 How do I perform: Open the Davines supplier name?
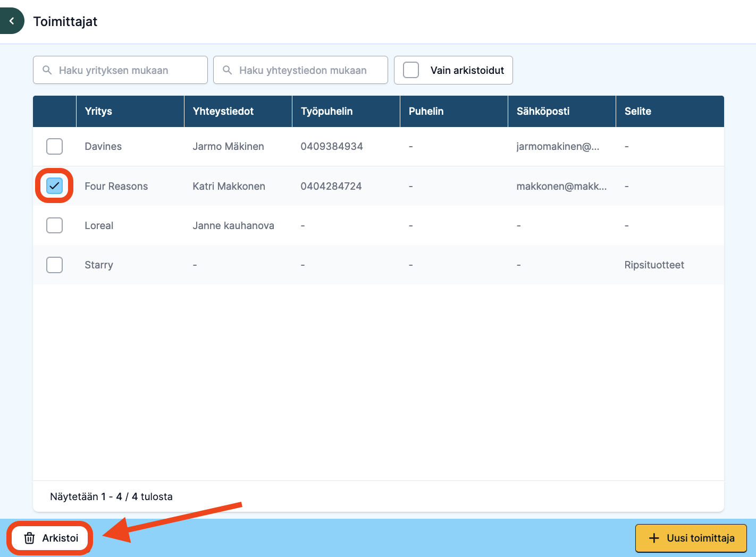[x=103, y=146]
